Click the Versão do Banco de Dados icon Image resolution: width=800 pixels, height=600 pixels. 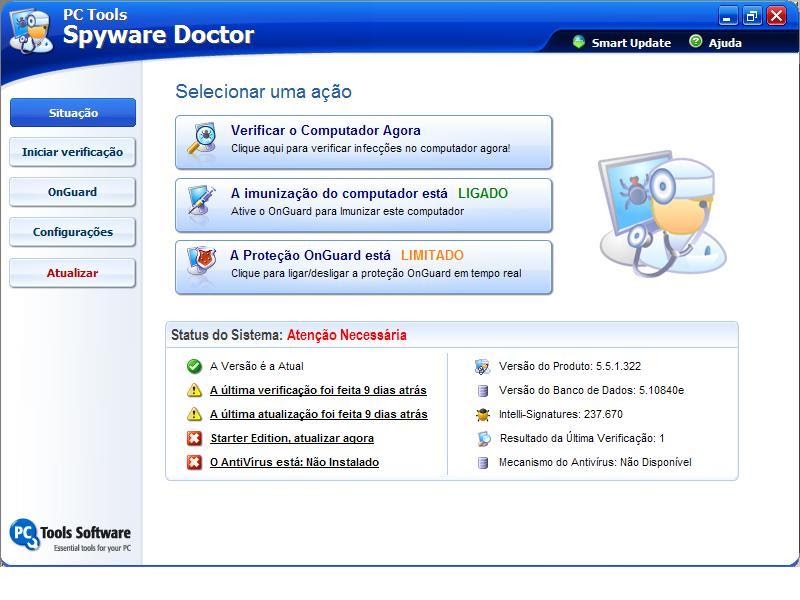point(483,390)
